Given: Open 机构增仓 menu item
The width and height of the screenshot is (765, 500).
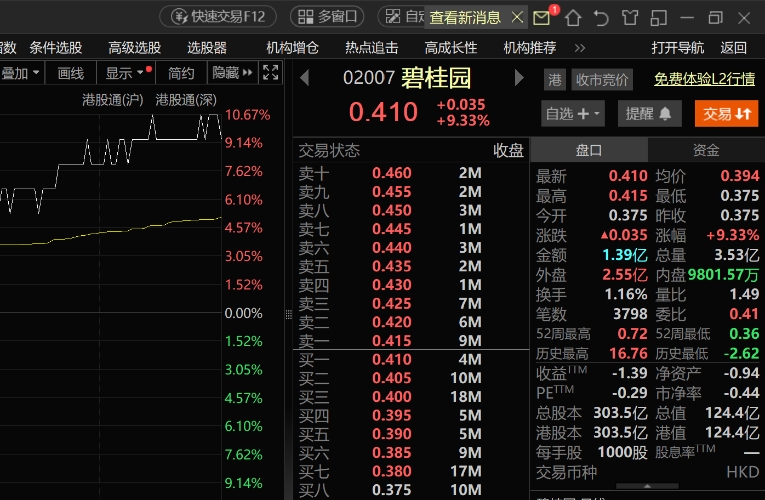Looking at the screenshot, I should tap(292, 48).
